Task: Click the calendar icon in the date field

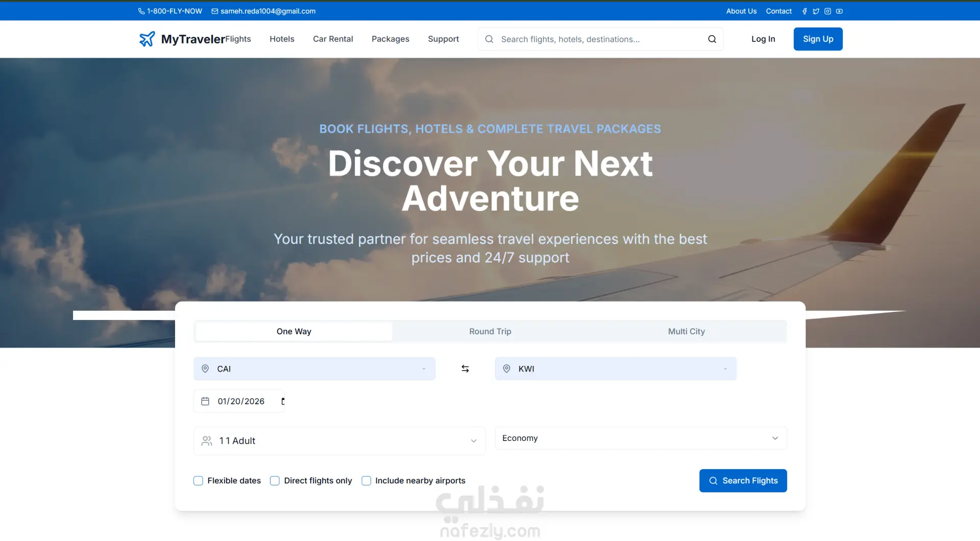Action: (205, 401)
